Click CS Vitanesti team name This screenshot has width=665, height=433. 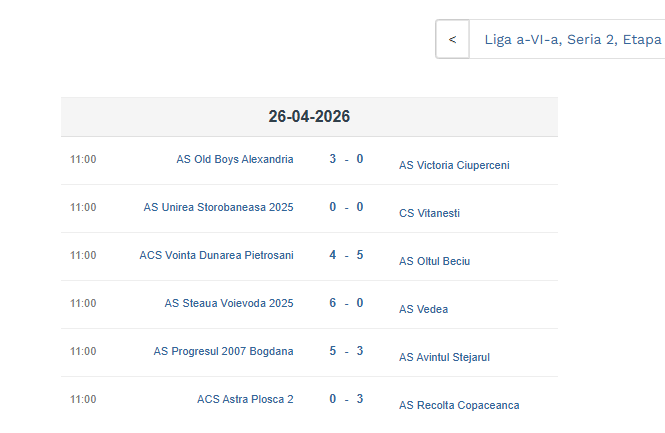tap(429, 213)
